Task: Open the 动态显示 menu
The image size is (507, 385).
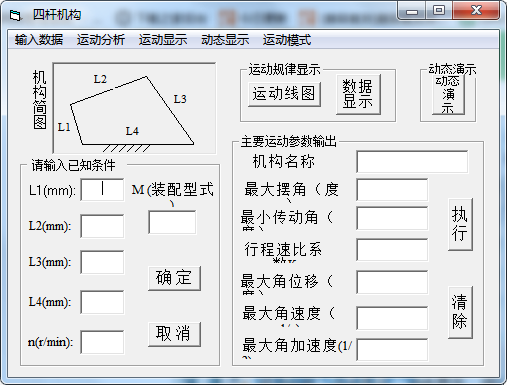Action: [225, 40]
